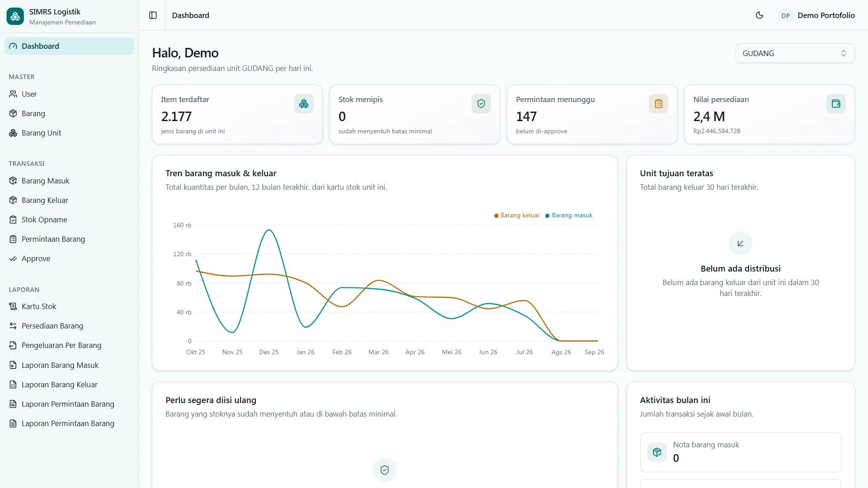Open the Barang Masuk menu item
This screenshot has height=488, width=868.
[x=69, y=181]
